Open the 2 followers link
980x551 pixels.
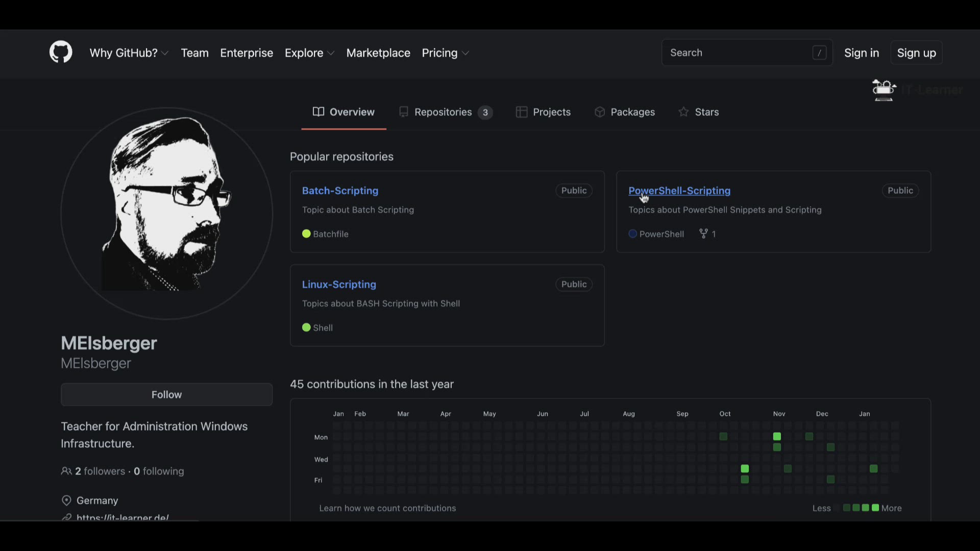click(100, 471)
